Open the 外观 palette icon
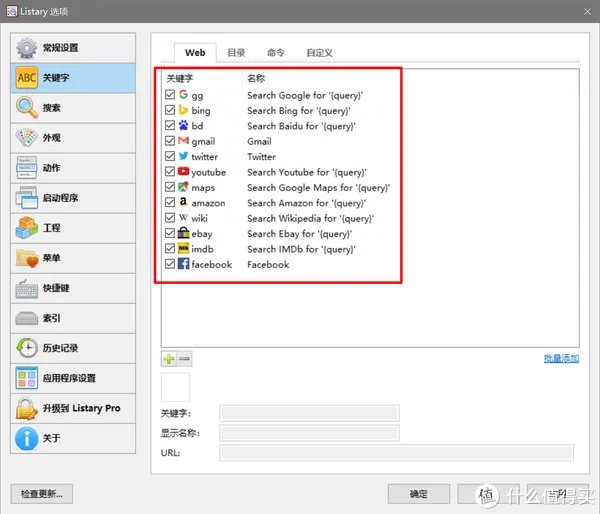 tap(26, 138)
